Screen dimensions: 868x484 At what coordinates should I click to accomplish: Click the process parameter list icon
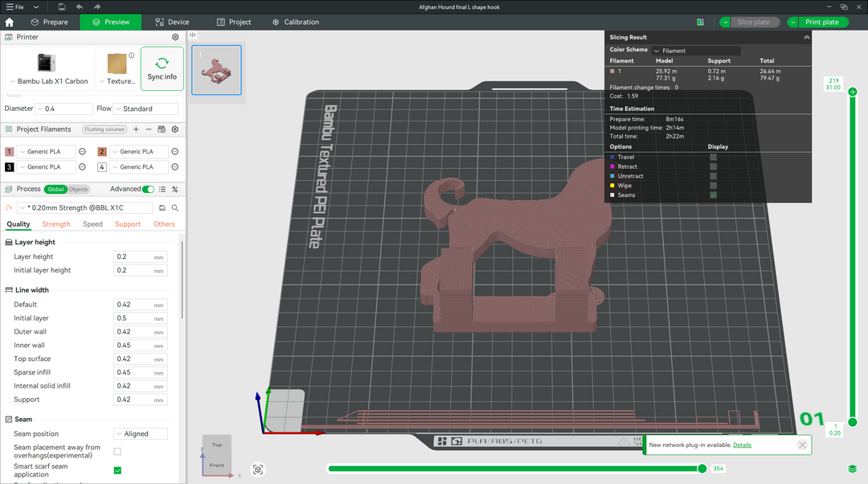click(x=162, y=189)
